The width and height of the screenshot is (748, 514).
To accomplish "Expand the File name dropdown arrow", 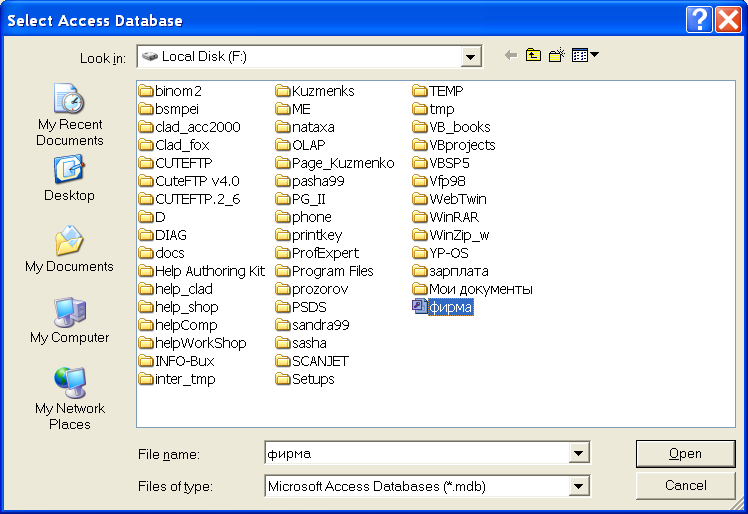I will pos(579,453).
